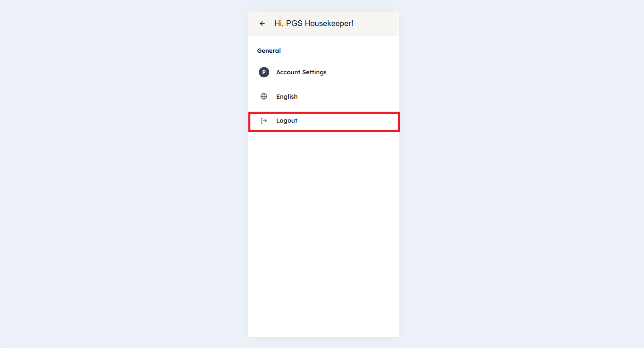Tap the English label text
This screenshot has height=348, width=644.
pyautogui.click(x=287, y=97)
